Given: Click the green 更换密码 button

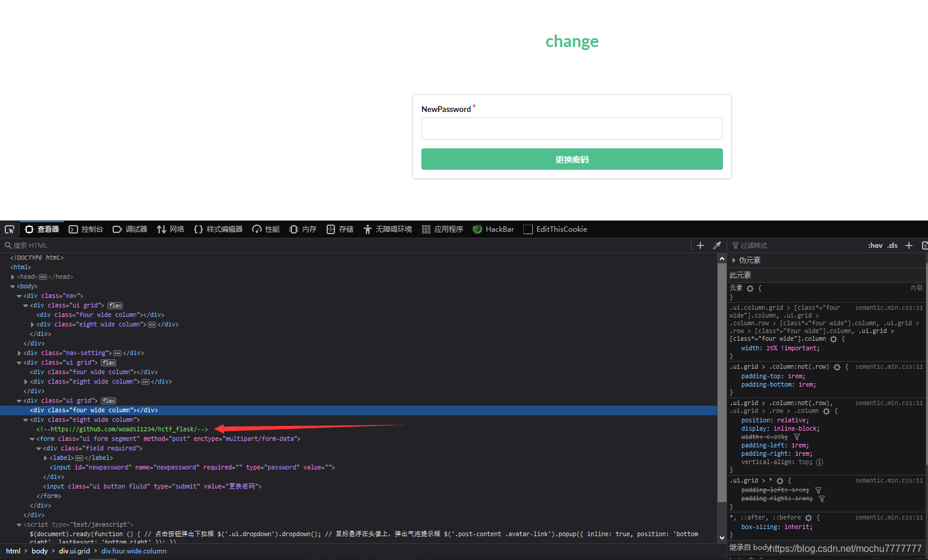Looking at the screenshot, I should tap(572, 159).
